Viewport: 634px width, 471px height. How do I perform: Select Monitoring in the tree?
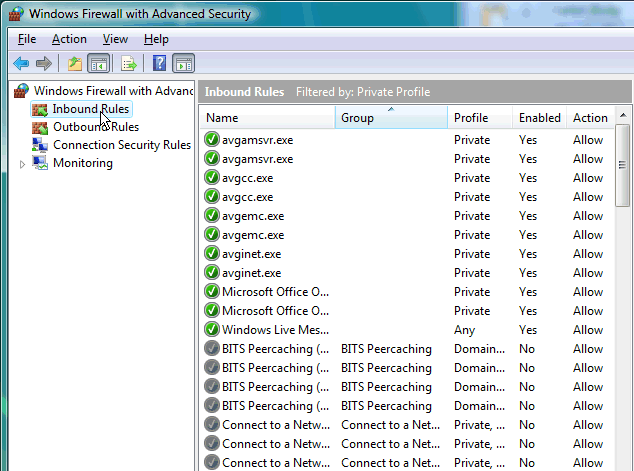[x=83, y=163]
